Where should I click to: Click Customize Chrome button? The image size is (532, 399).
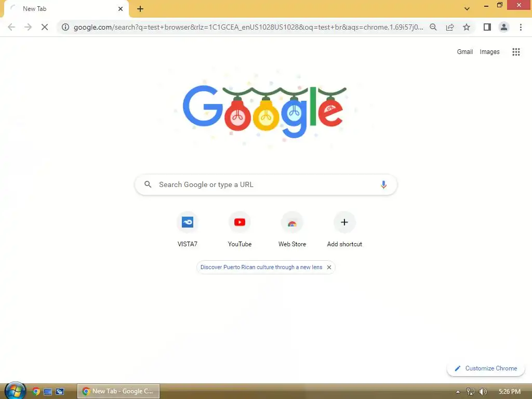[x=486, y=368]
